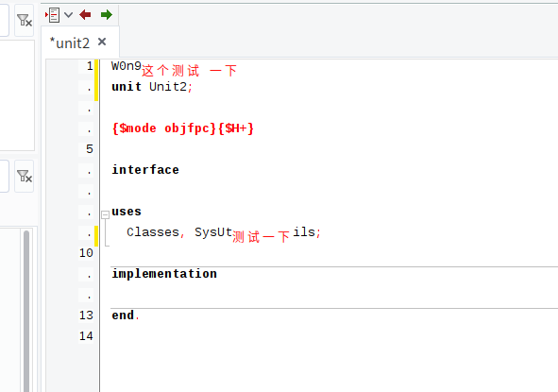Expand the jump history dropdown chevron

point(68,15)
